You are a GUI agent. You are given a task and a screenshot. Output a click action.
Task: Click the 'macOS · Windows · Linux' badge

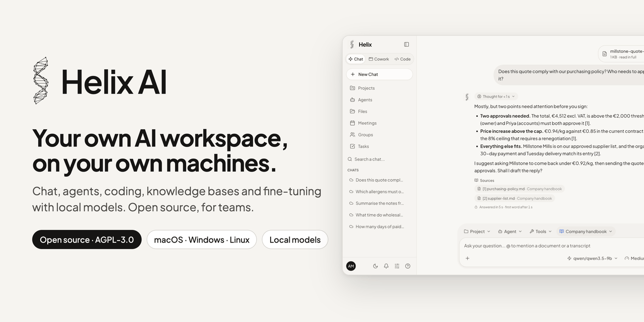[202, 239]
